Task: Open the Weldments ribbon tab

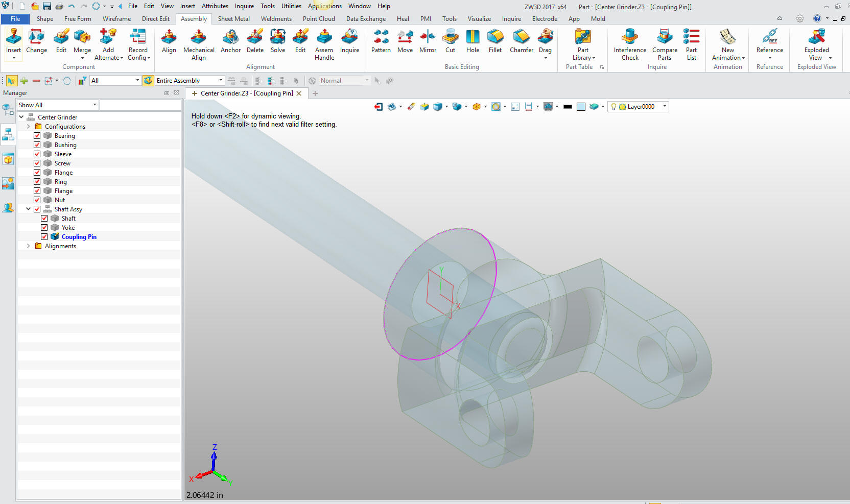Action: pyautogui.click(x=276, y=19)
